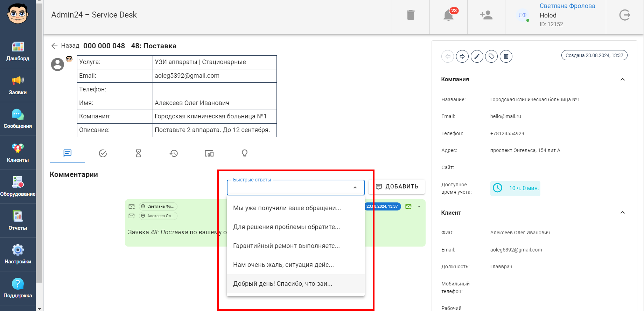
Task: Collapse the Клиент section
Action: tap(623, 213)
